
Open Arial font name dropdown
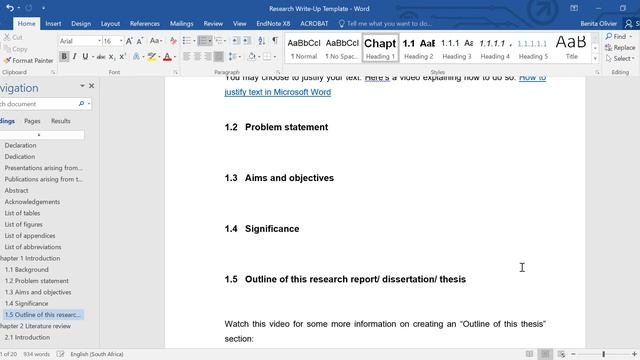pos(99,41)
